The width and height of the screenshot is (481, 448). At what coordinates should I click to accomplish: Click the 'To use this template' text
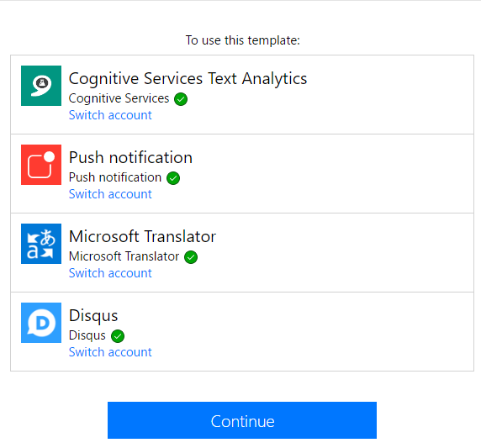click(243, 40)
